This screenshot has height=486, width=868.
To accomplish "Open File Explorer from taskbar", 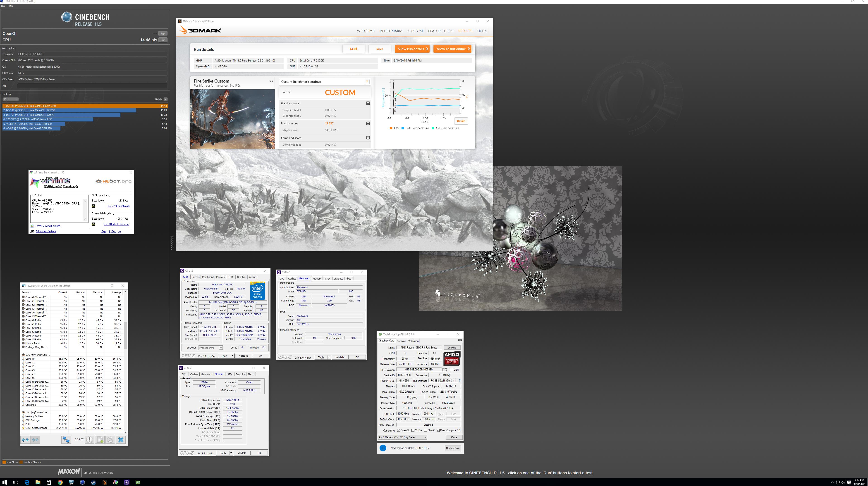I will point(38,482).
